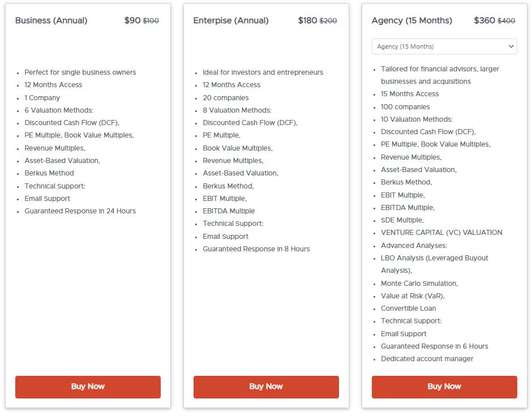Screen dimensions: 532x416
Task: Click Buy Now under Enterprise (Annual) plan
Action: [266, 387]
